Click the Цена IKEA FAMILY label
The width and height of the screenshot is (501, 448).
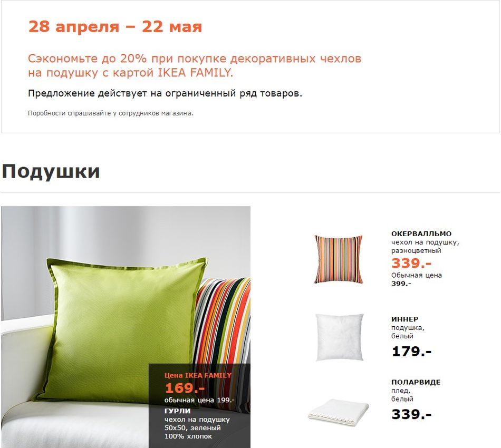[x=198, y=375]
